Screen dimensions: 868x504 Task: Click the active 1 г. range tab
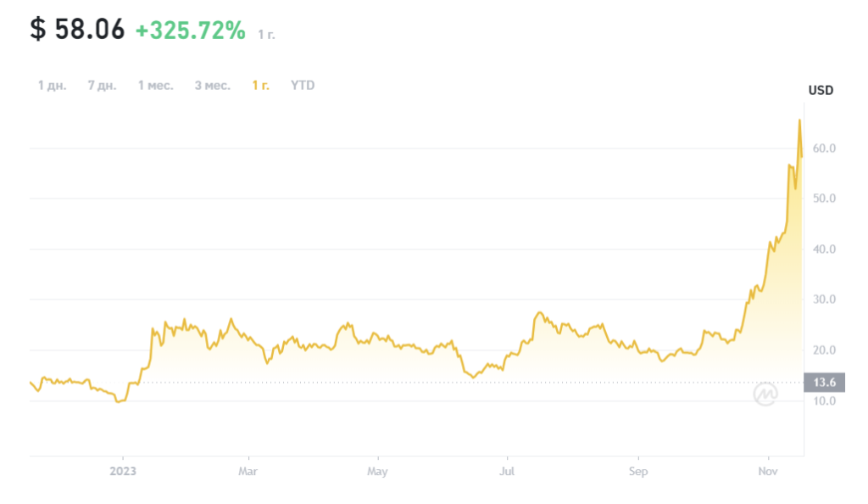(x=260, y=86)
